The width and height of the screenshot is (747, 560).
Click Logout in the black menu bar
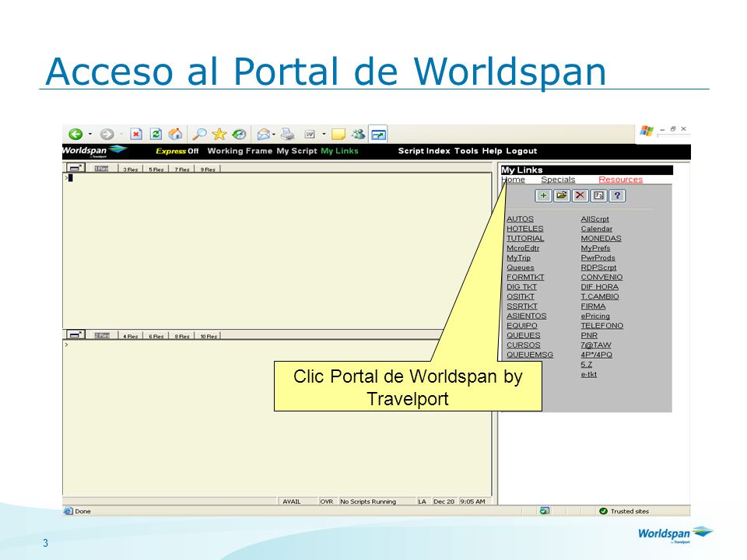point(521,151)
